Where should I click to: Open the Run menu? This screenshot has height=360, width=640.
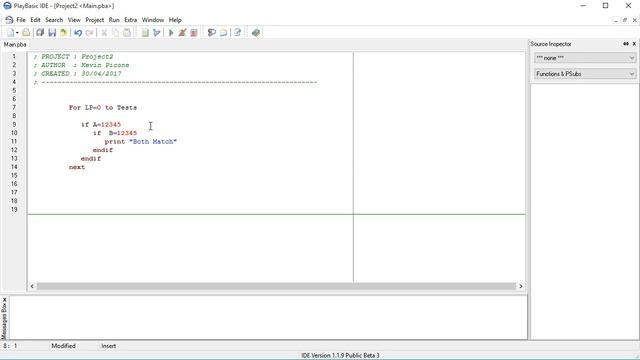point(114,20)
